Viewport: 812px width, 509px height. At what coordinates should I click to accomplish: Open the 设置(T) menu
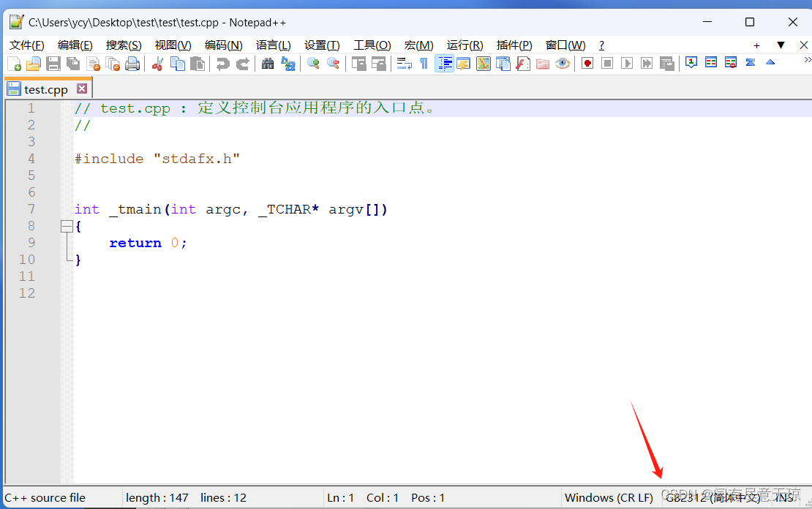(x=322, y=45)
